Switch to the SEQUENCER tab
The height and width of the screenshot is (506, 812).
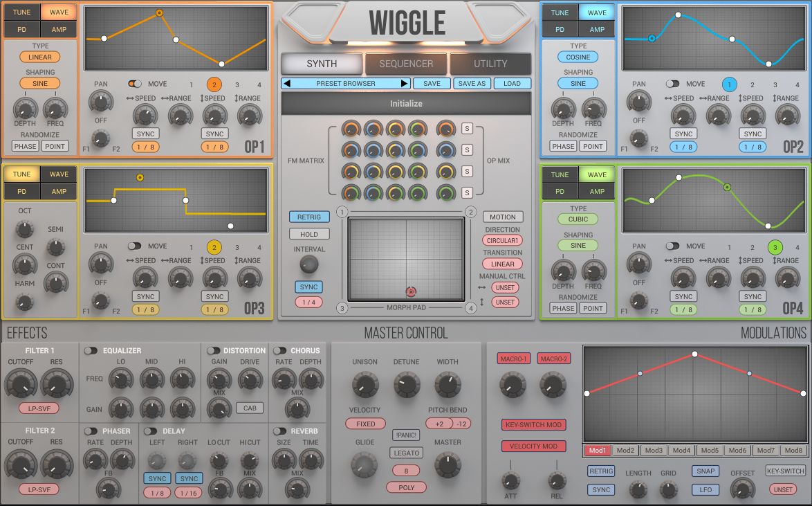(406, 64)
